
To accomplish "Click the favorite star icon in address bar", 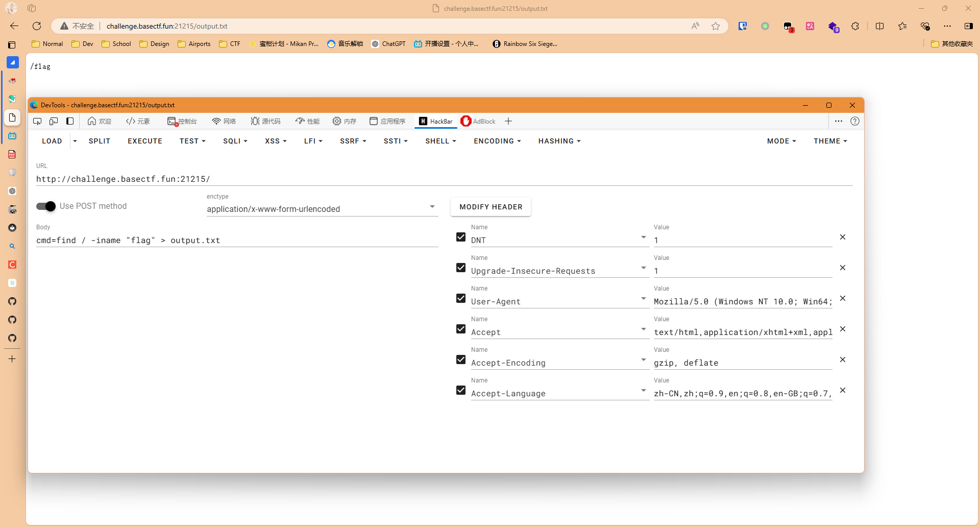I will 716,26.
